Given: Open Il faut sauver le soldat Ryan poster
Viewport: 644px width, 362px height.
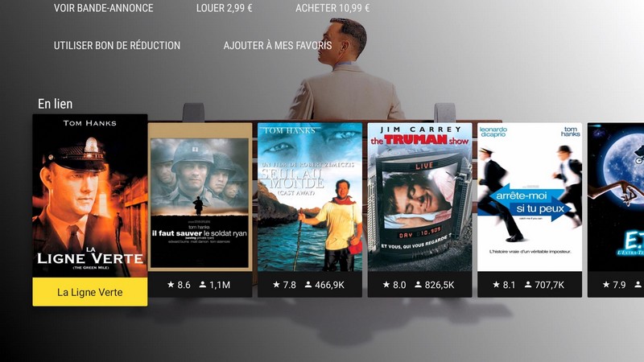Looking at the screenshot, I should click(x=200, y=197).
